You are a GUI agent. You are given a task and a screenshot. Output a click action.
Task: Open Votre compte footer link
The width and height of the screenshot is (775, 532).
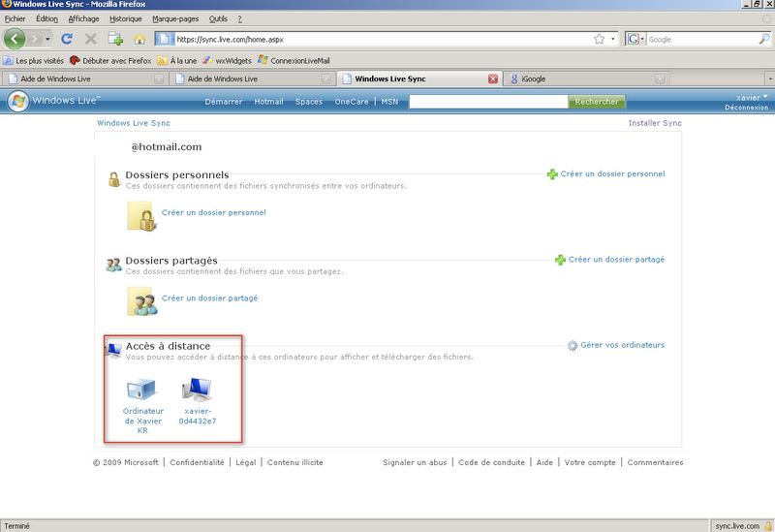point(590,462)
